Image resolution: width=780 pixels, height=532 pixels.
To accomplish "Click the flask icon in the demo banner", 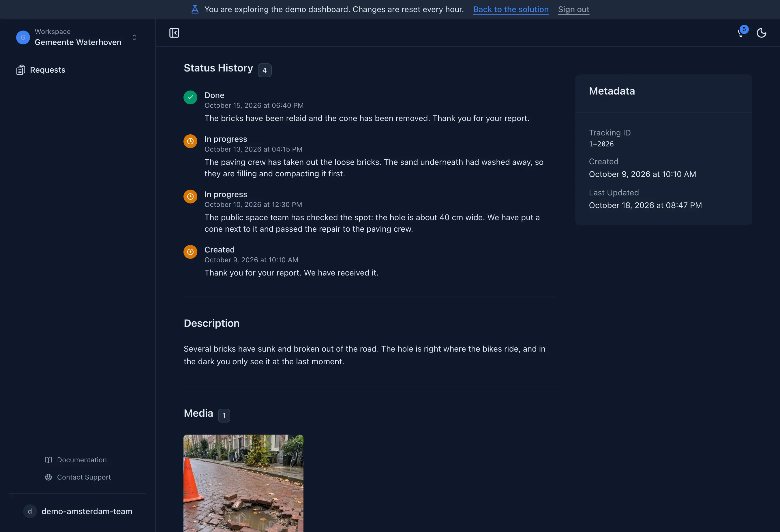I will click(x=195, y=10).
